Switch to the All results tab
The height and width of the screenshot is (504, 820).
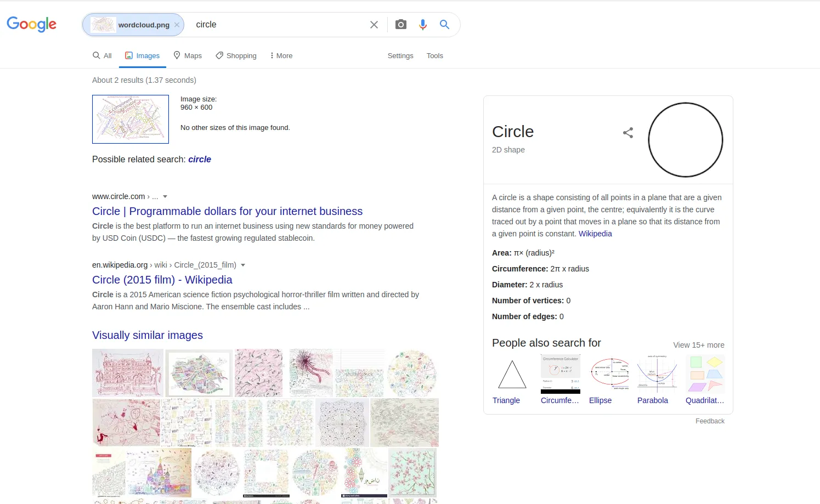point(102,55)
